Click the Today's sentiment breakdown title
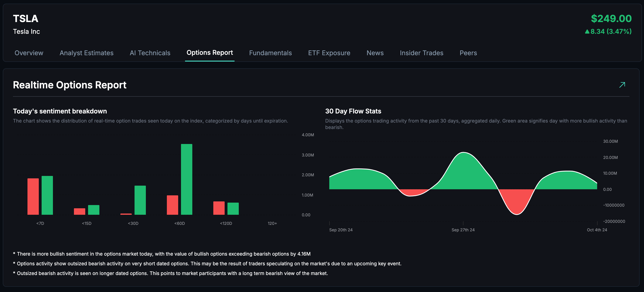The width and height of the screenshot is (644, 292). click(x=60, y=111)
